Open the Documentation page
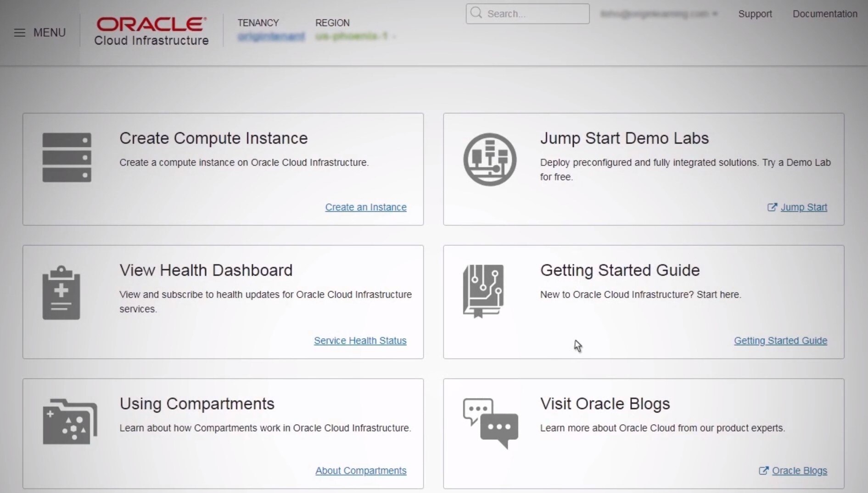868x493 pixels. pyautogui.click(x=824, y=14)
